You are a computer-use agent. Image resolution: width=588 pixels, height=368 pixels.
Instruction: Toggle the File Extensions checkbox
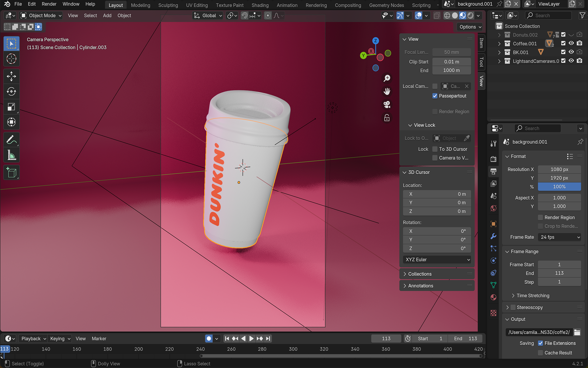pyautogui.click(x=541, y=343)
